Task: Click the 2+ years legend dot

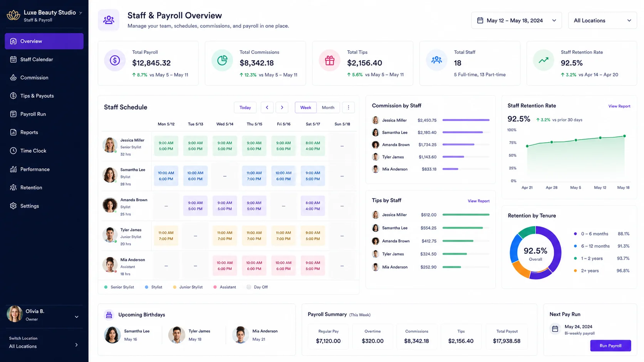Action: pos(575,270)
